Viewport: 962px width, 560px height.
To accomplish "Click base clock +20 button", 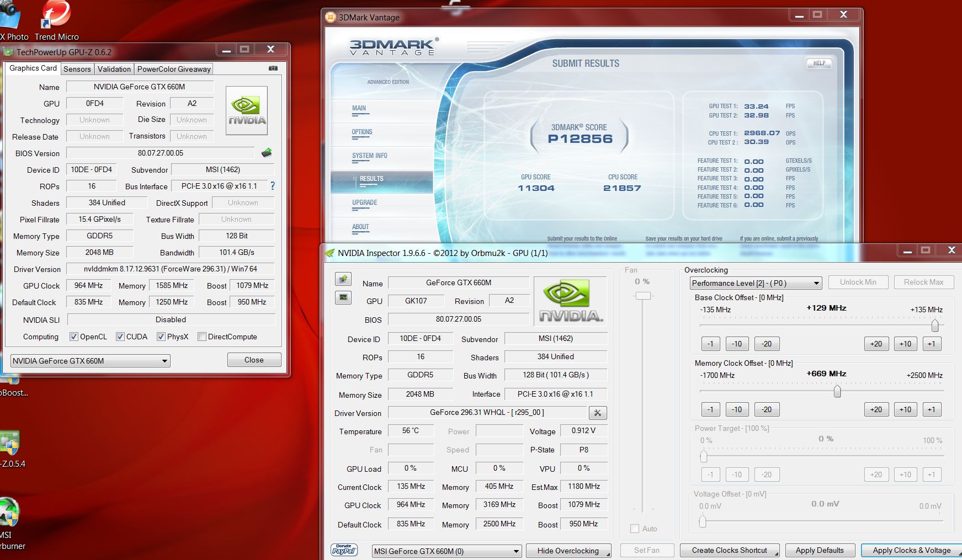I will point(876,344).
